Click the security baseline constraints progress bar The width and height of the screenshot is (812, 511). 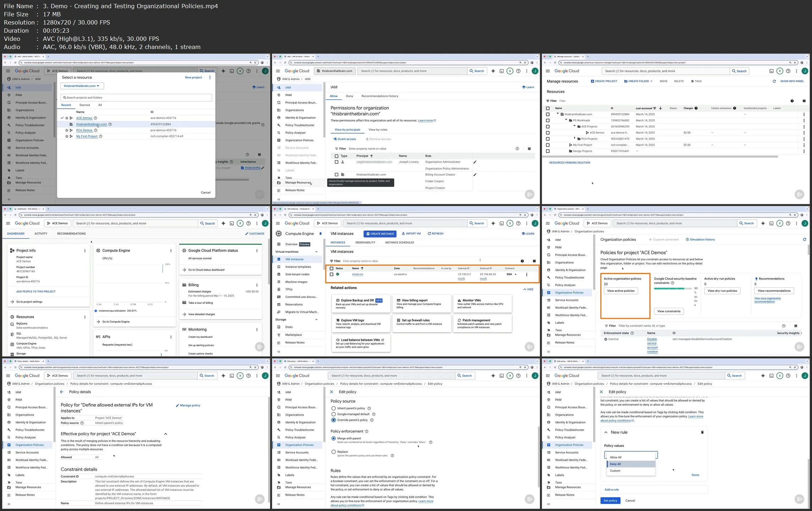click(x=674, y=289)
